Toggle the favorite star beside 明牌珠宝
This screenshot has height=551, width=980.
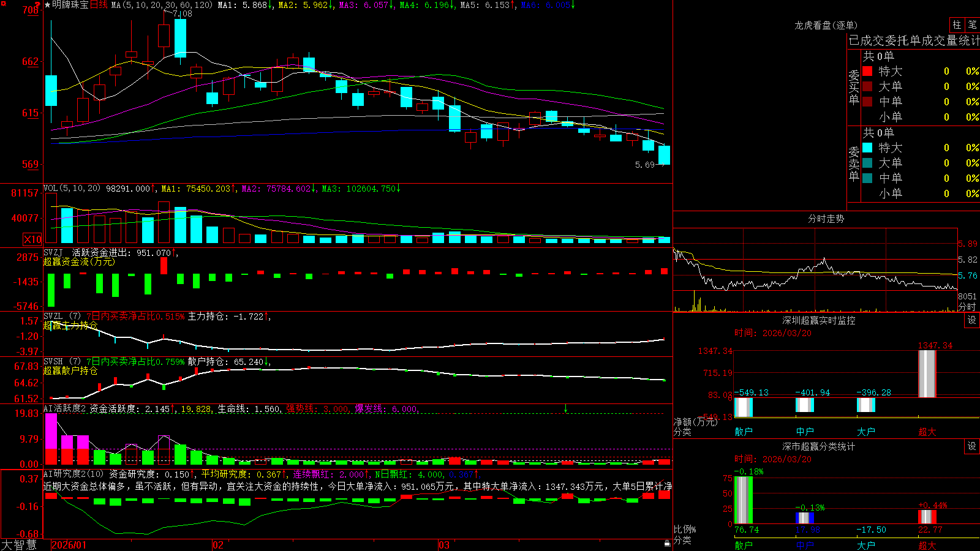click(x=47, y=5)
